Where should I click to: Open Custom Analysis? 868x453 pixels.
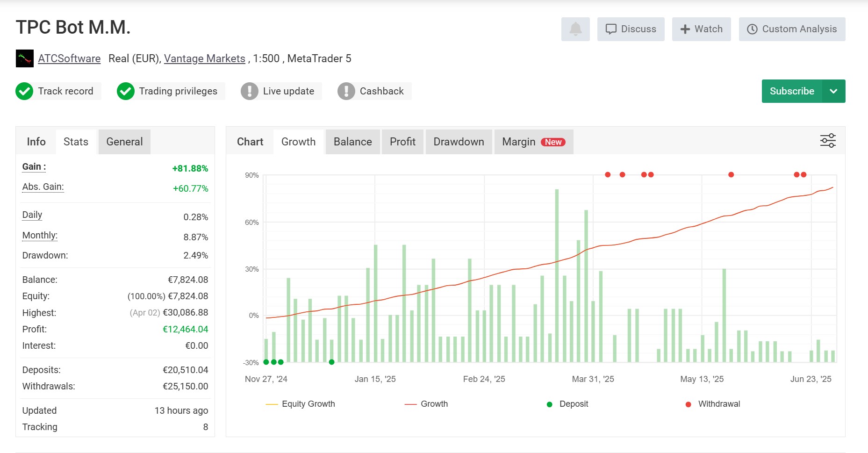(792, 29)
